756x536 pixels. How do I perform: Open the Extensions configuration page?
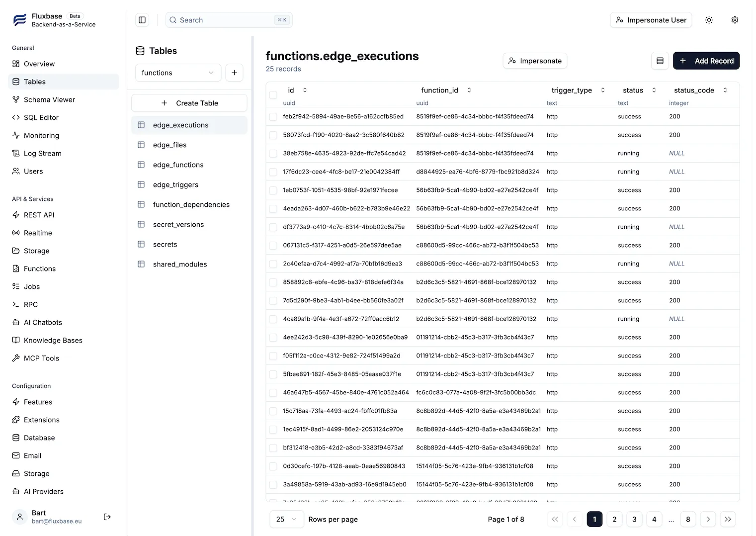click(41, 420)
